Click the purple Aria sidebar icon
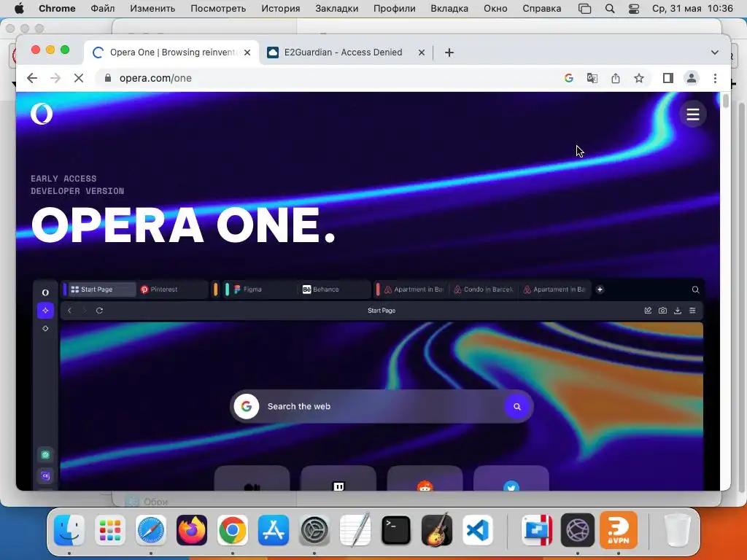 (45, 311)
